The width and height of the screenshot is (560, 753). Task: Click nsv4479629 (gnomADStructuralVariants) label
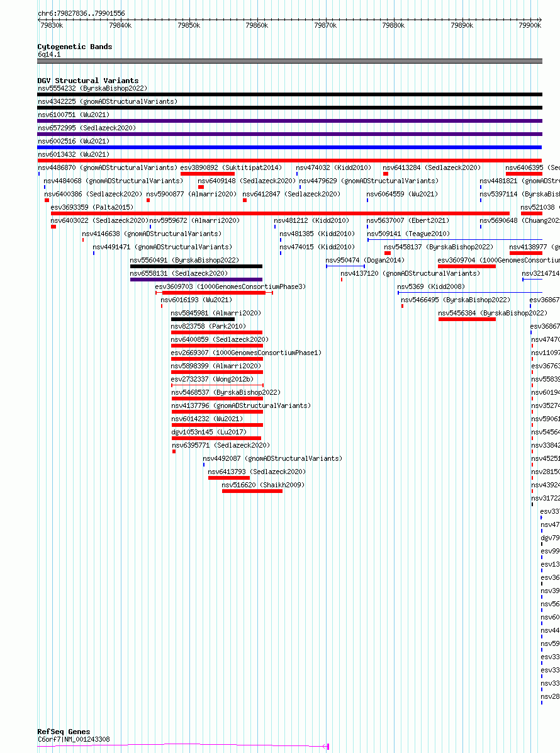pos(369,181)
